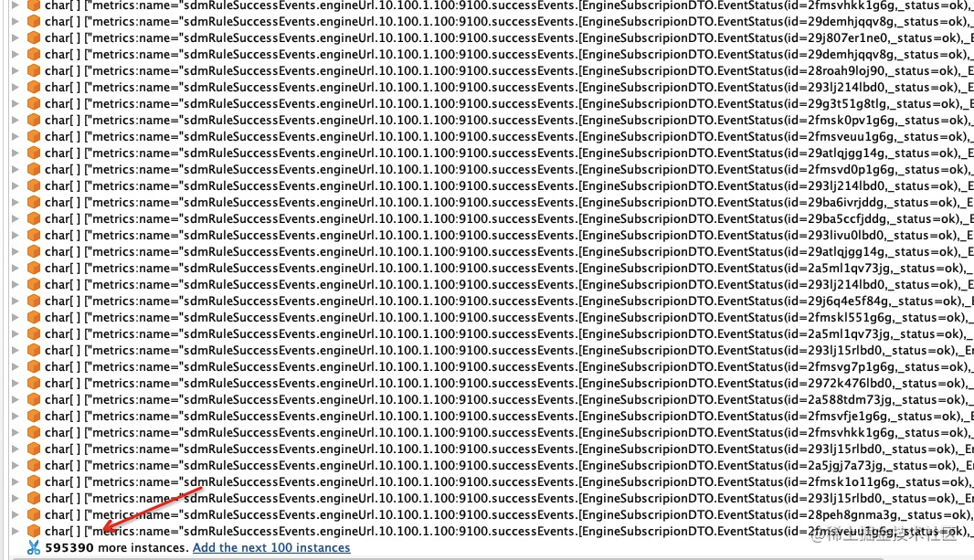The image size is (974, 560).
Task: Click the '595390 more instances' label
Action: point(117,547)
